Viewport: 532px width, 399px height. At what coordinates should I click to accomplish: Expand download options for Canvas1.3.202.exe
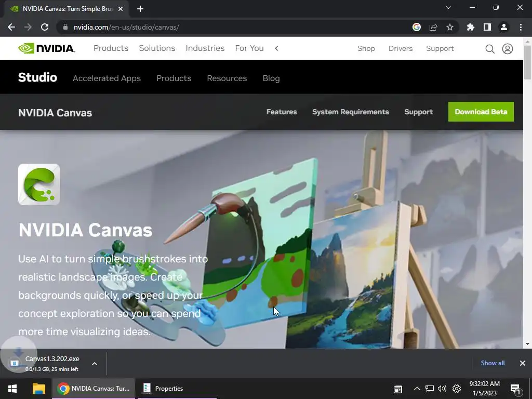pos(95,364)
